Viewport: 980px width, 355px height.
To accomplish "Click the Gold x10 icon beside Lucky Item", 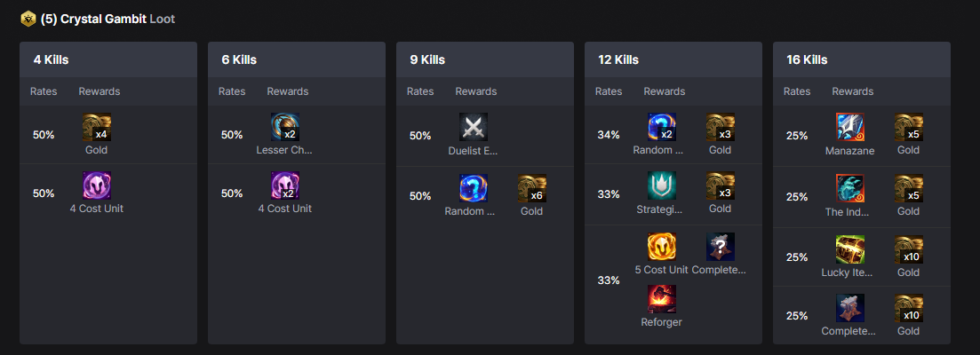I will pyautogui.click(x=908, y=249).
